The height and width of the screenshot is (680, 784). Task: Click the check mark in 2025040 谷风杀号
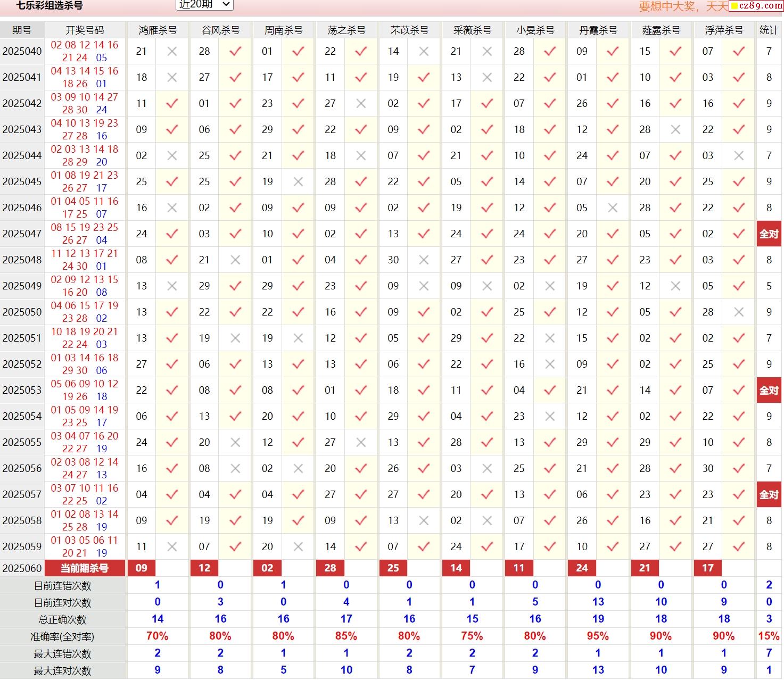(x=235, y=52)
